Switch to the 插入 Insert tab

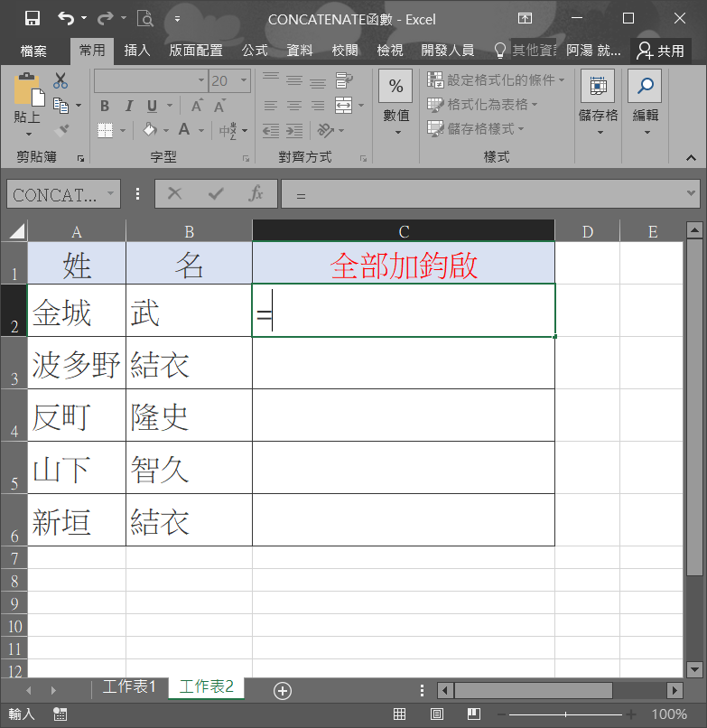137,51
